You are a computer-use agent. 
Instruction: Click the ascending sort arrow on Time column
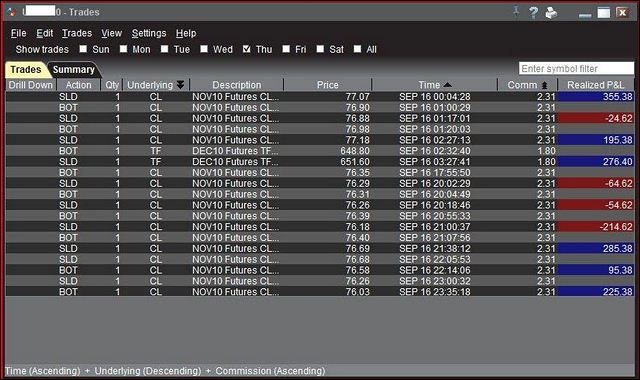click(447, 85)
